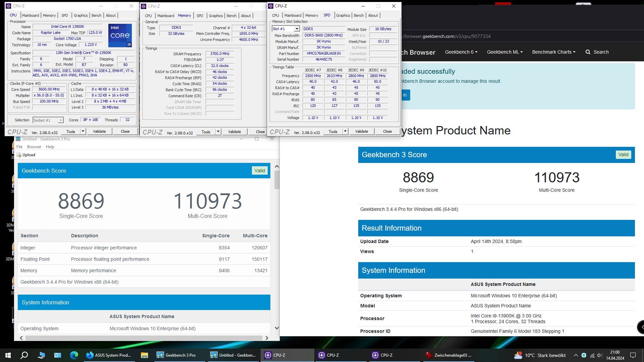Click the volume speaker tray icon
644x362 pixels.
pos(600,355)
